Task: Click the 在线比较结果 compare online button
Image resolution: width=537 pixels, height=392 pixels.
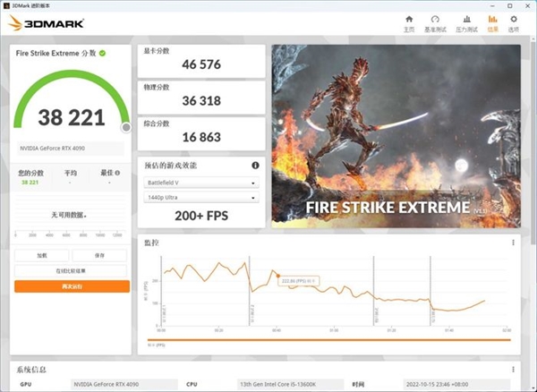Action: click(72, 270)
